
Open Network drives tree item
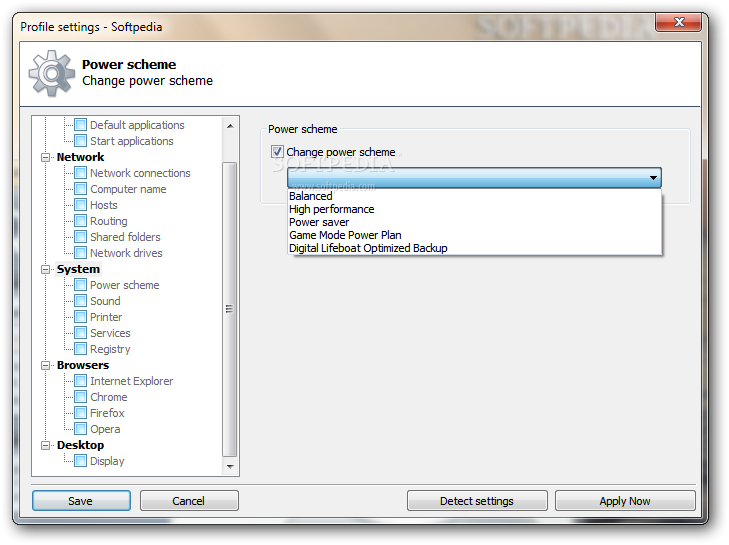126,253
